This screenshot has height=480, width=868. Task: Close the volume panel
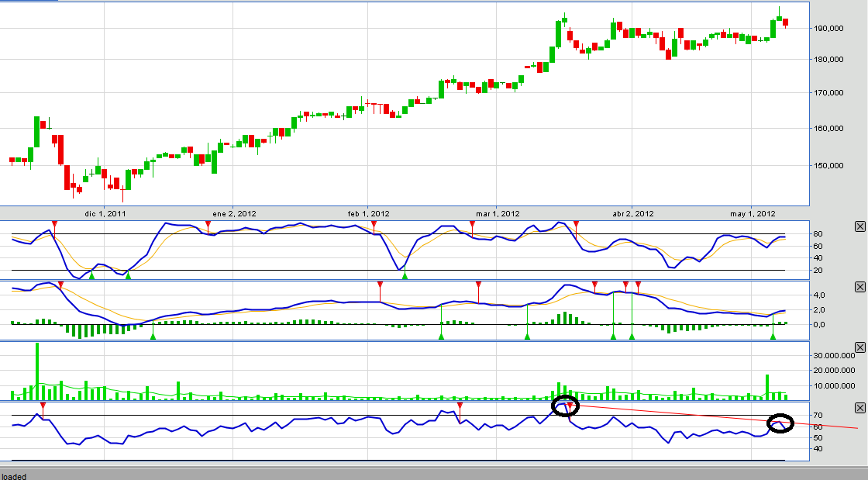[859, 347]
